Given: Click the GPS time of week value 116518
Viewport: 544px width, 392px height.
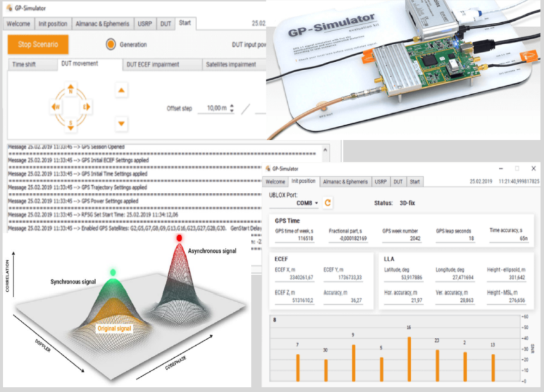Looking at the screenshot, I should point(295,238).
